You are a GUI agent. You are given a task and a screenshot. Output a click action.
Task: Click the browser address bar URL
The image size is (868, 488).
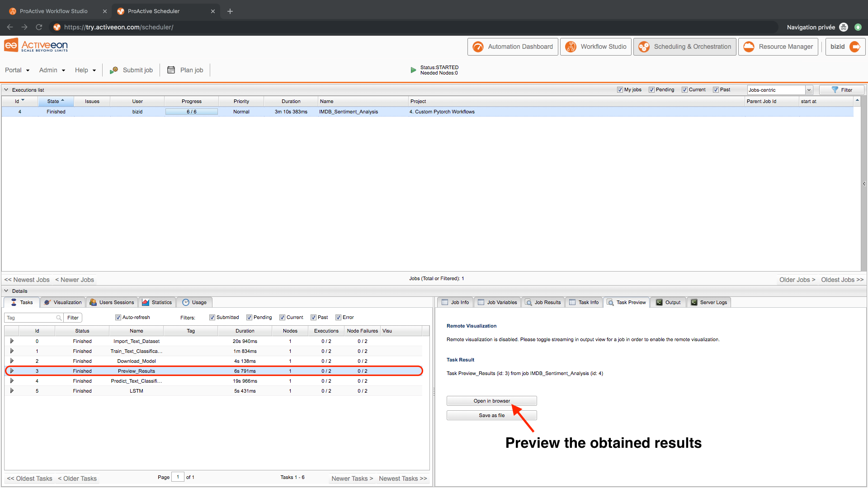pyautogui.click(x=118, y=27)
